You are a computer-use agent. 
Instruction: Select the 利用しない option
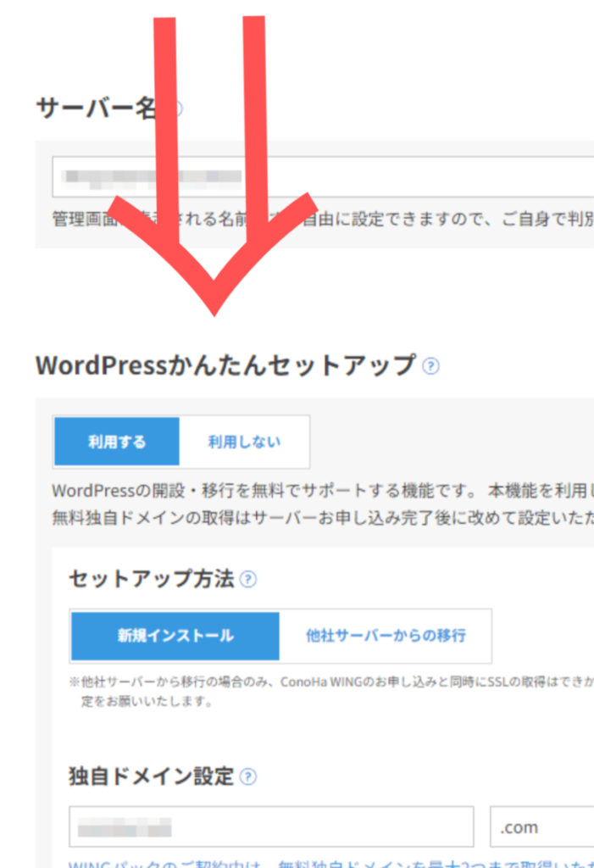point(244,442)
